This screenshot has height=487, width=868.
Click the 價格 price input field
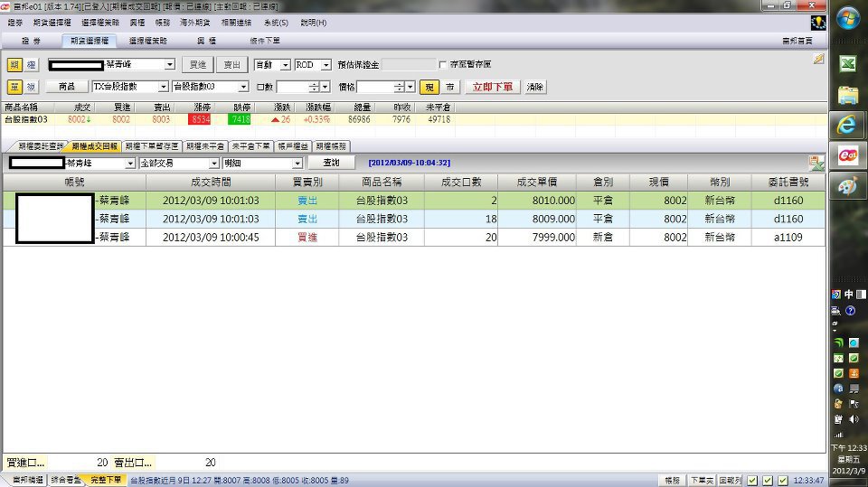click(x=376, y=87)
